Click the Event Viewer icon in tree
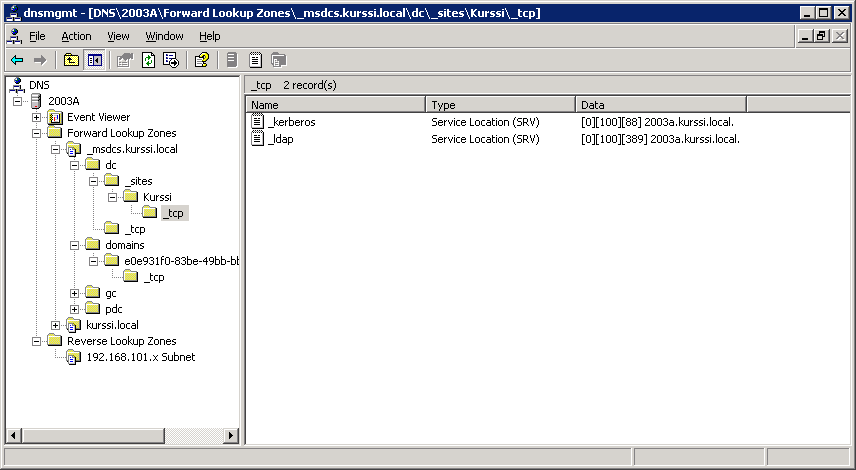This screenshot has width=856, height=470. [x=55, y=117]
